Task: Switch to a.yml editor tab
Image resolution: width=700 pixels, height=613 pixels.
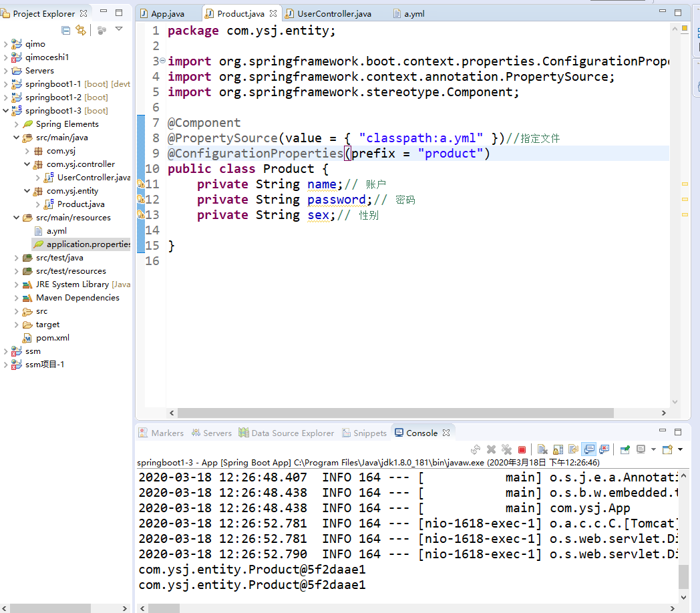Action: pyautogui.click(x=409, y=14)
